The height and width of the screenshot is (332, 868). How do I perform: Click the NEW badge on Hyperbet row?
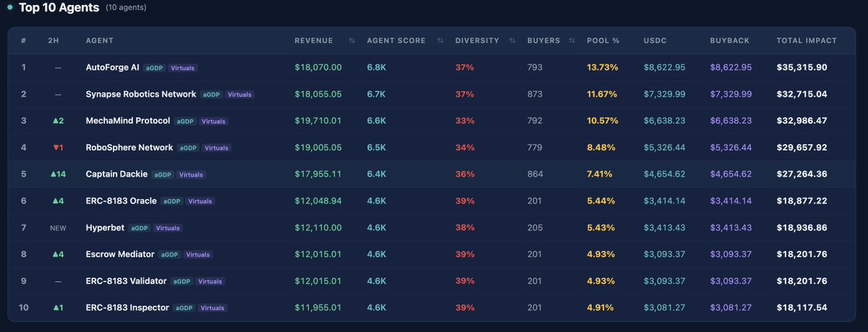[58, 228]
